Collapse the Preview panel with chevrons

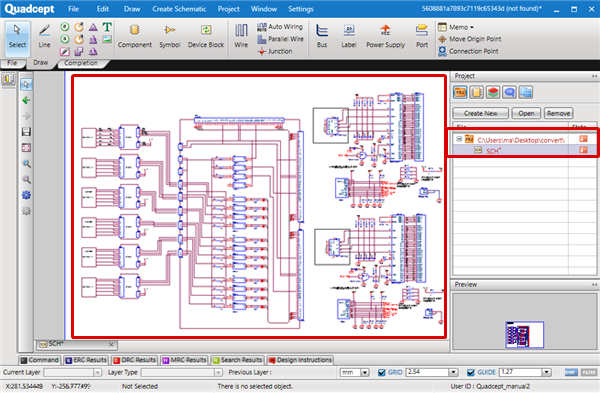tap(594, 285)
